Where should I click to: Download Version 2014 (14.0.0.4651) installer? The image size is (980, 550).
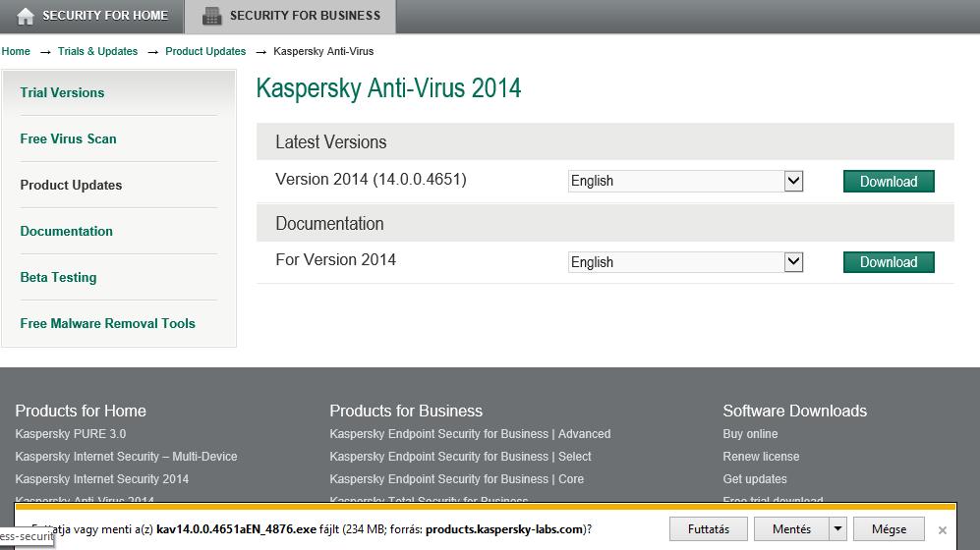[x=889, y=181]
